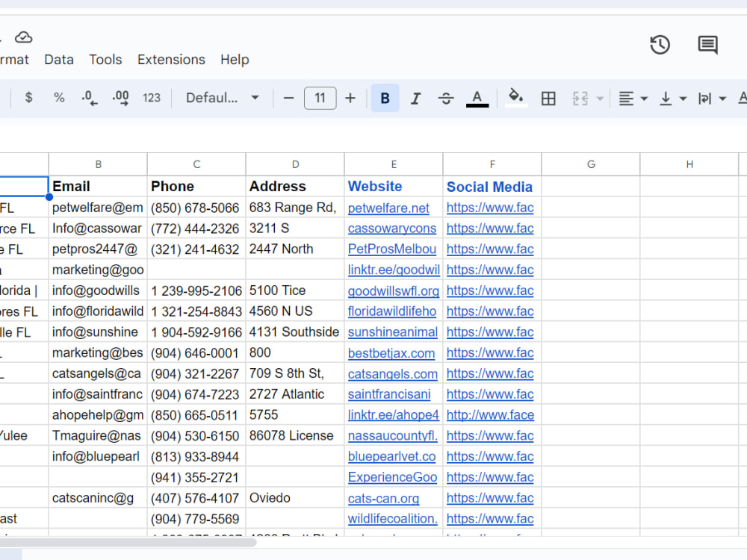
Task: Select phone cell (941) 355-2721
Action: click(x=196, y=477)
